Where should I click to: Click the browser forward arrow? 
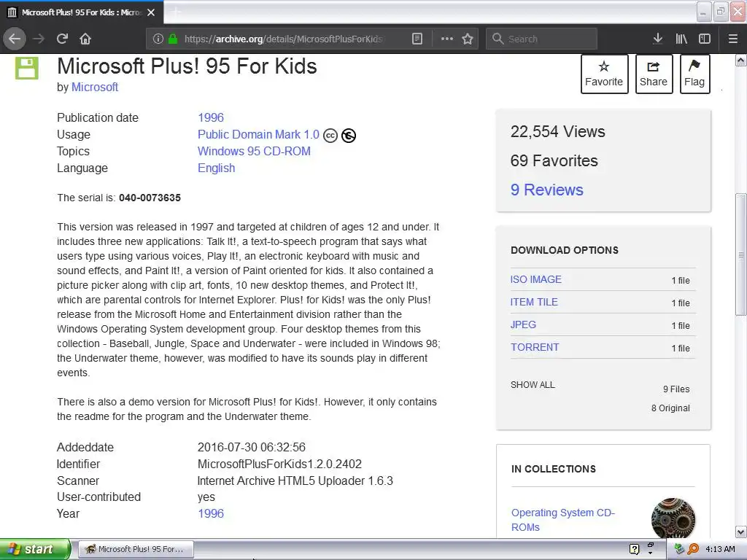pos(39,39)
